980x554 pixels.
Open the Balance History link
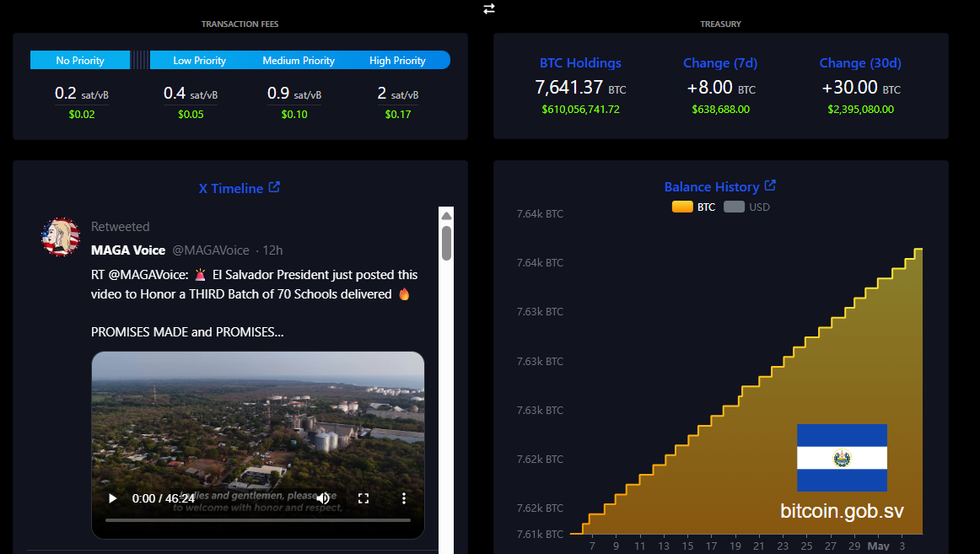pyautogui.click(x=711, y=186)
